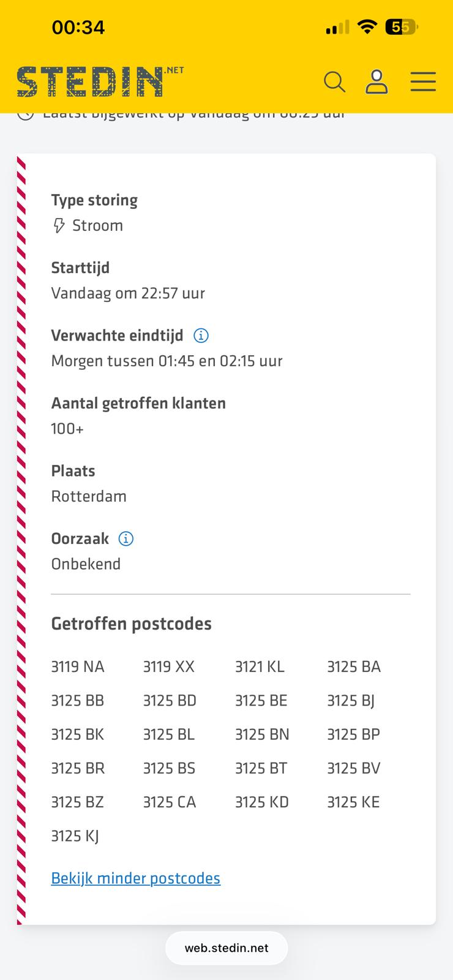Tap the 00:34 clock in status bar
Image resolution: width=453 pixels, height=980 pixels.
pos(78,28)
